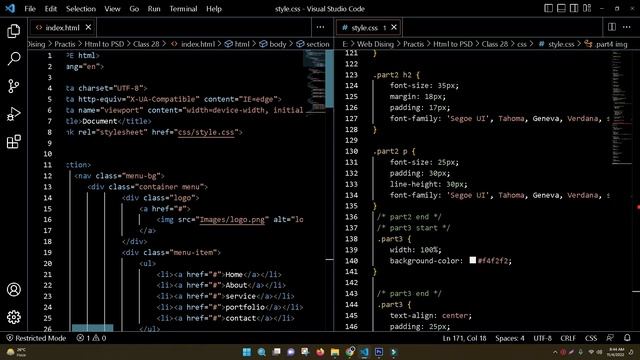Select the CSS language mode
Image resolution: width=640 pixels, height=360 pixels.
591,338
